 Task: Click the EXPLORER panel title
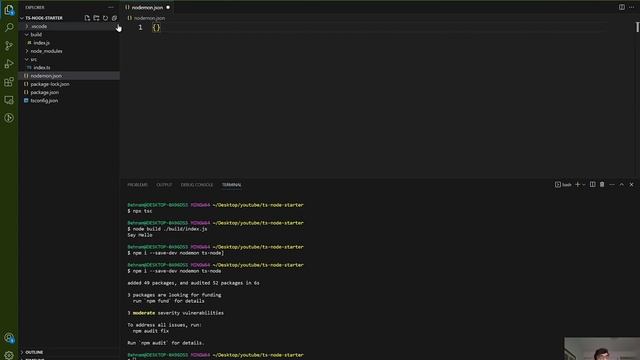[35, 7]
